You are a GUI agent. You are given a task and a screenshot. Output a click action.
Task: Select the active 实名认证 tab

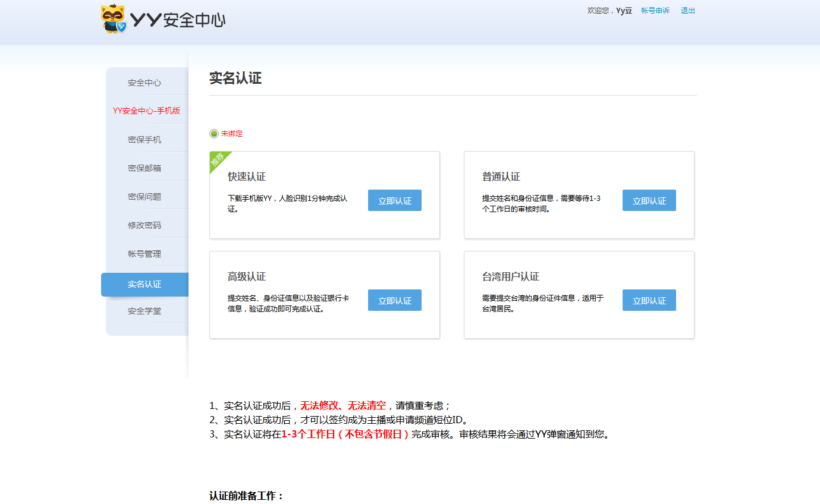[x=146, y=284]
